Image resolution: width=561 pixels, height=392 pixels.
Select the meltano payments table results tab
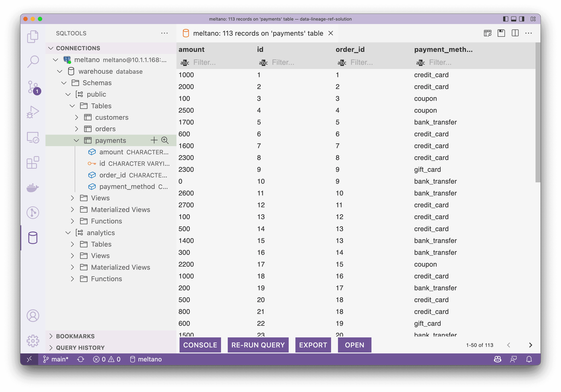click(258, 33)
